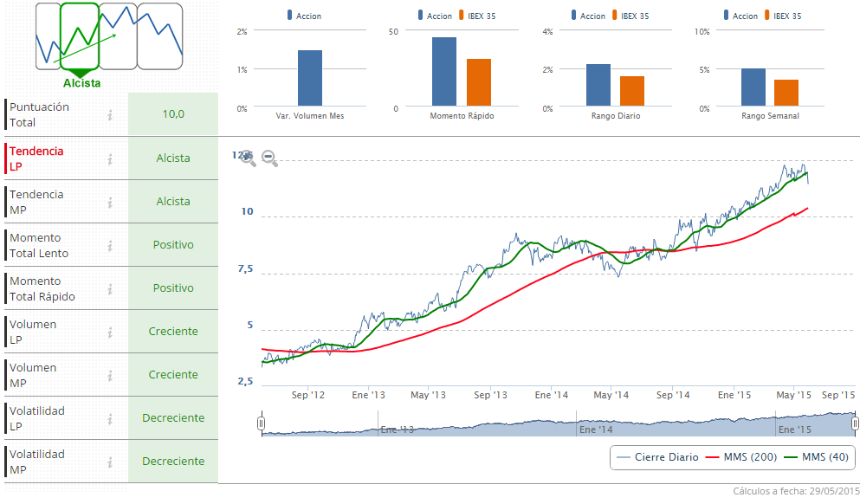Open info icon for Tendencia LP
Viewport: 860px width, 504px height.
[110, 158]
